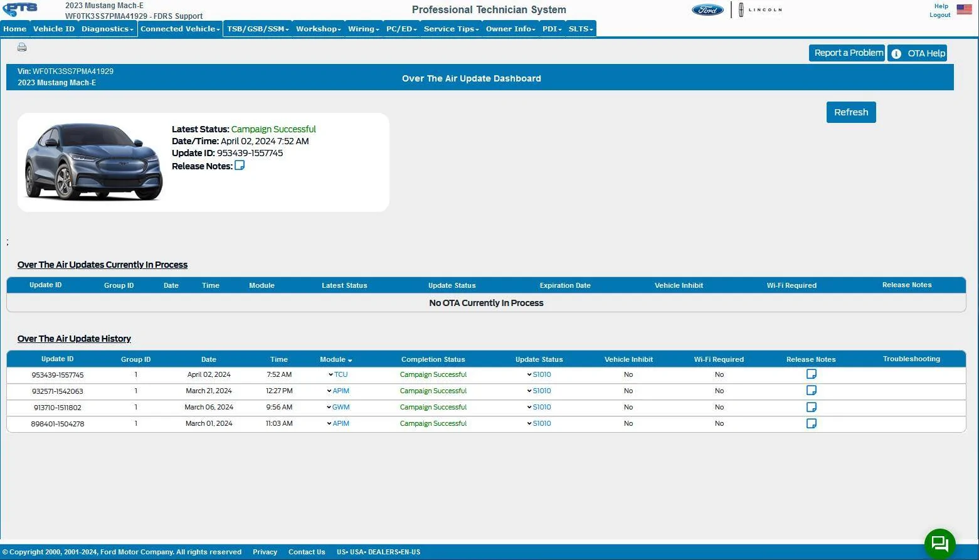Open release notes icon in Latest Status card
The width and height of the screenshot is (979, 560).
tap(240, 166)
